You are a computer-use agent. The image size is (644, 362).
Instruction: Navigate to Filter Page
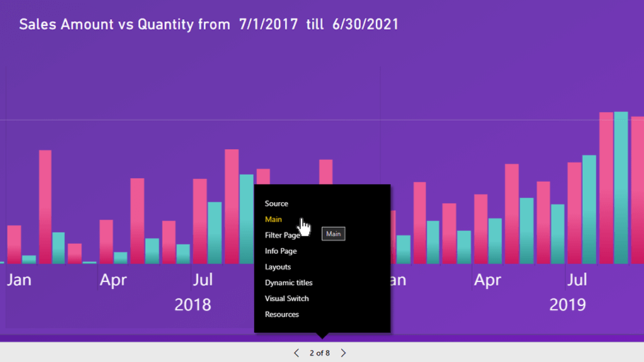click(x=282, y=235)
